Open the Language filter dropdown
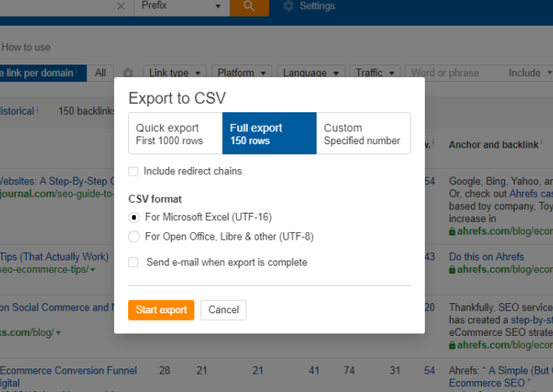 311,73
